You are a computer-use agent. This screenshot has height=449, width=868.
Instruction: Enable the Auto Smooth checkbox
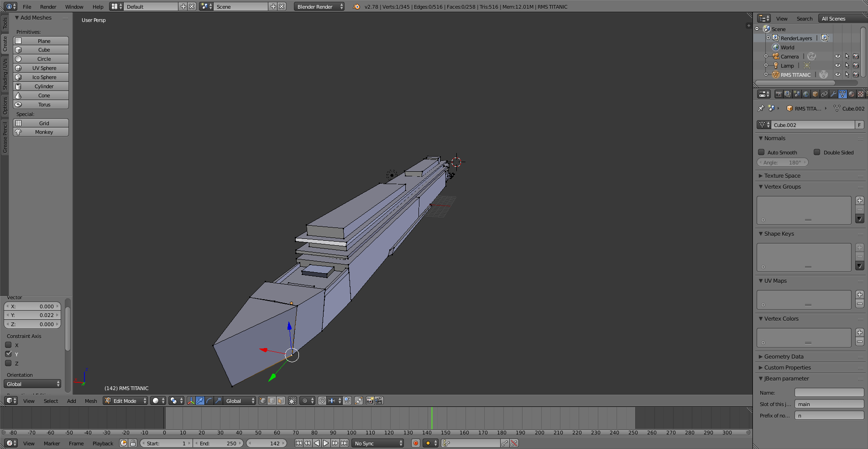point(761,152)
